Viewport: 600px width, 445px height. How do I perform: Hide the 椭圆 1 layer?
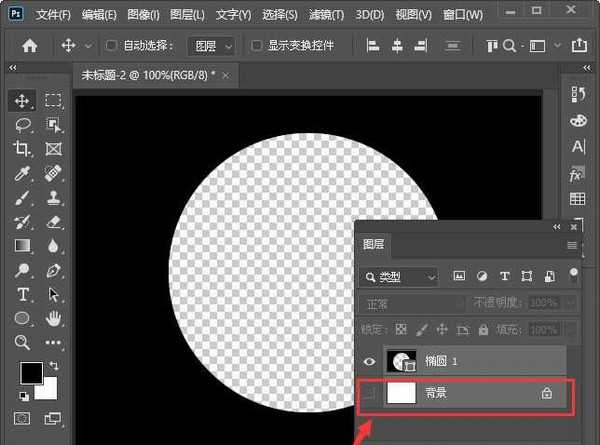(368, 362)
